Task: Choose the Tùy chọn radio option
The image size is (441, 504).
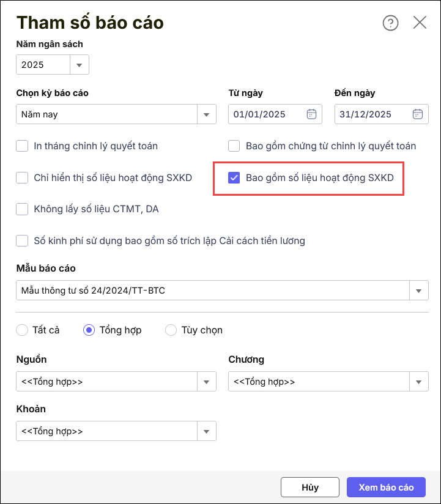Action: [x=171, y=330]
